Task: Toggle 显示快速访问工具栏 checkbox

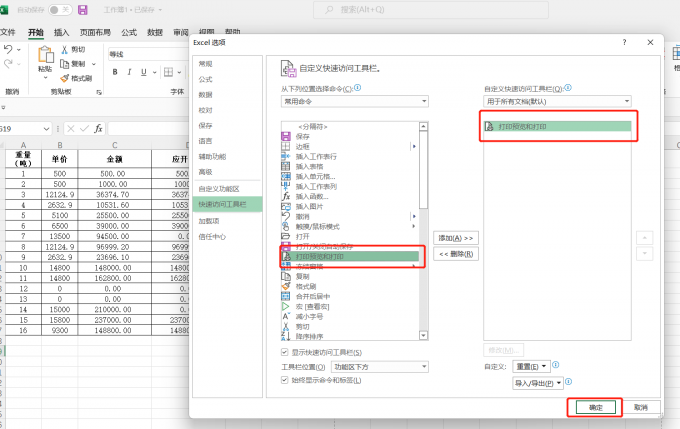Action: pos(284,352)
